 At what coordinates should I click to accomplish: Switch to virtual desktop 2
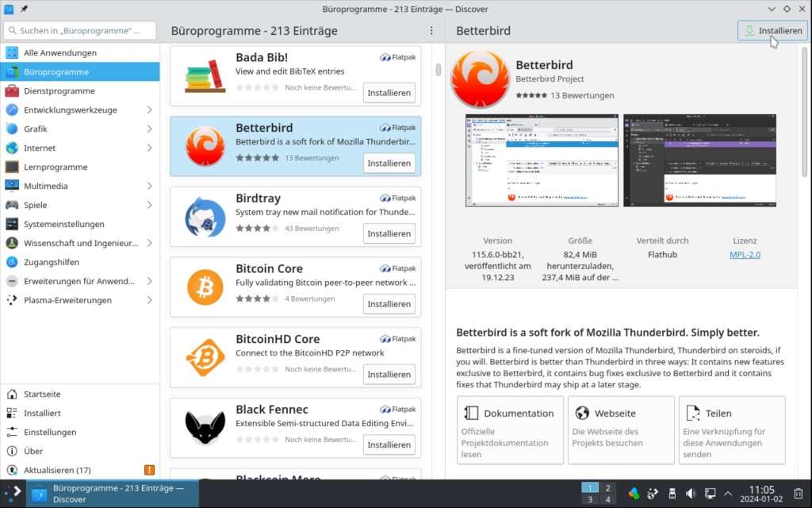tap(607, 488)
